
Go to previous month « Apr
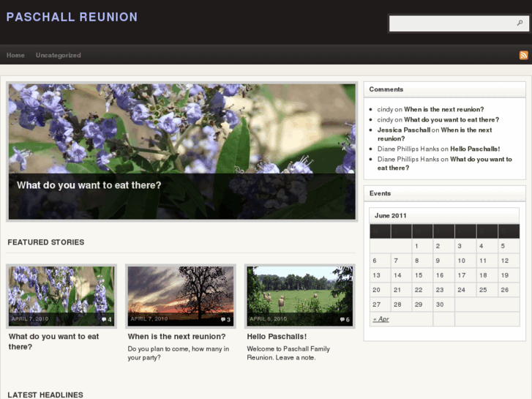tap(381, 319)
